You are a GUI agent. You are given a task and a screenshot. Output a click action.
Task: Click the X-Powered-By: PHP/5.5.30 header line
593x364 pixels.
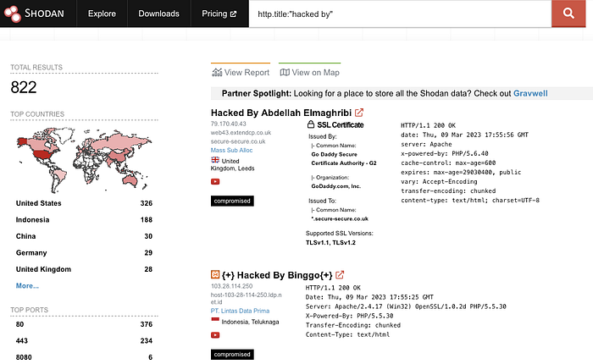349,316
